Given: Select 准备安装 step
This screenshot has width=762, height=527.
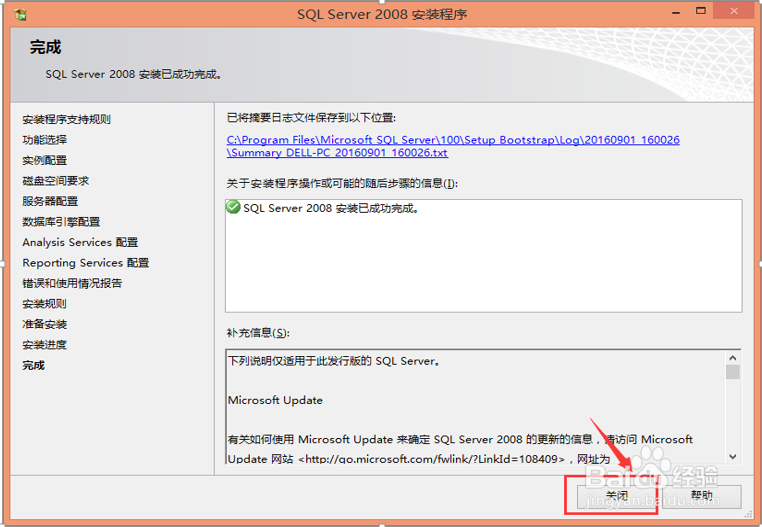Looking at the screenshot, I should (x=45, y=324).
